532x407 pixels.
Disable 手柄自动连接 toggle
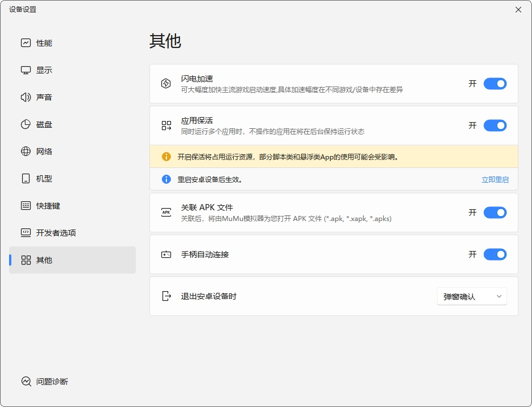click(495, 254)
